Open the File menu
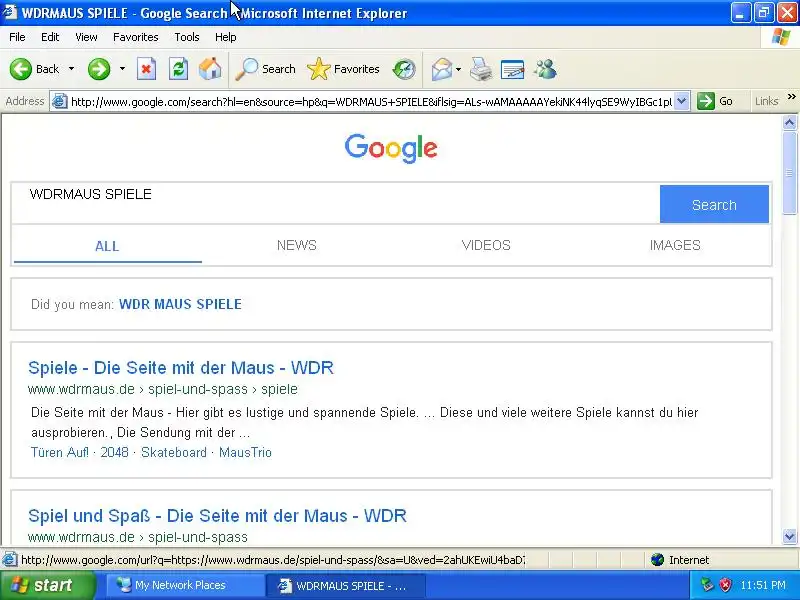Viewport: 800px width, 600px height. coord(17,37)
